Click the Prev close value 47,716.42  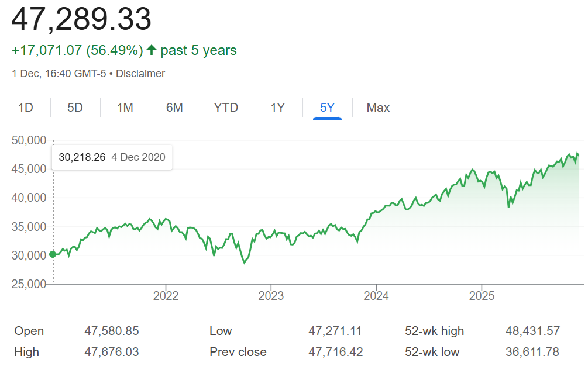click(x=335, y=352)
